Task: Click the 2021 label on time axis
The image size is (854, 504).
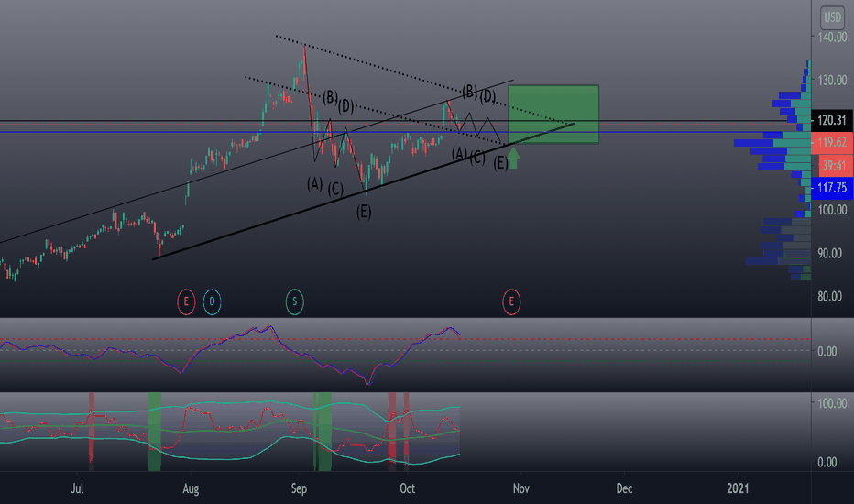Action: click(x=738, y=488)
